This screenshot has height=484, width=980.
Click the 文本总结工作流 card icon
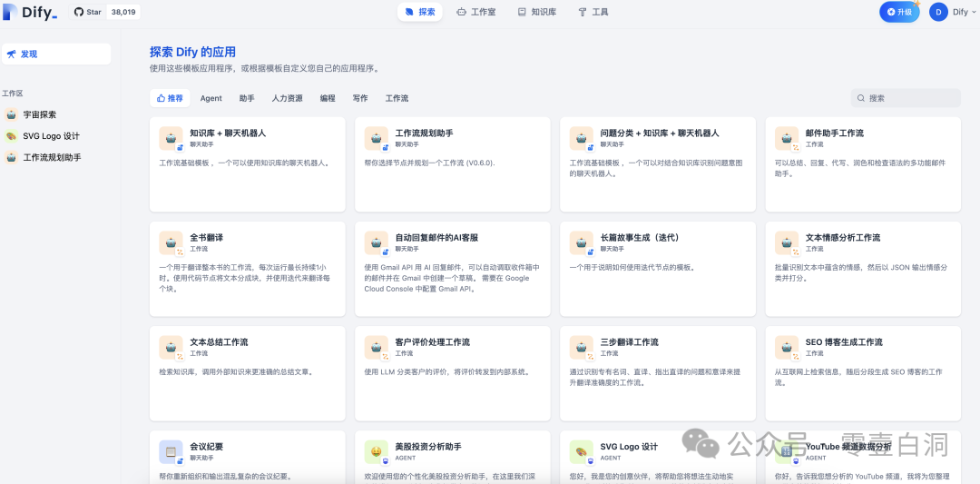point(171,347)
